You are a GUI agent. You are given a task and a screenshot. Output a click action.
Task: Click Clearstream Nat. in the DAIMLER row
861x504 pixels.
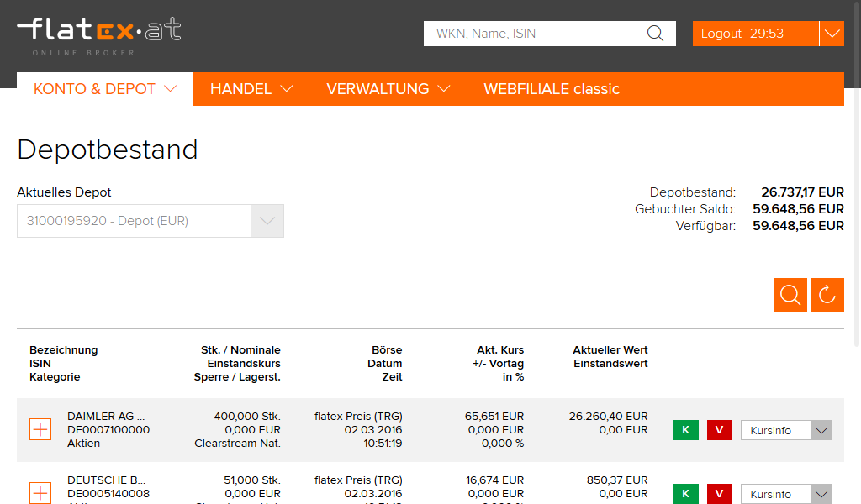237,444
